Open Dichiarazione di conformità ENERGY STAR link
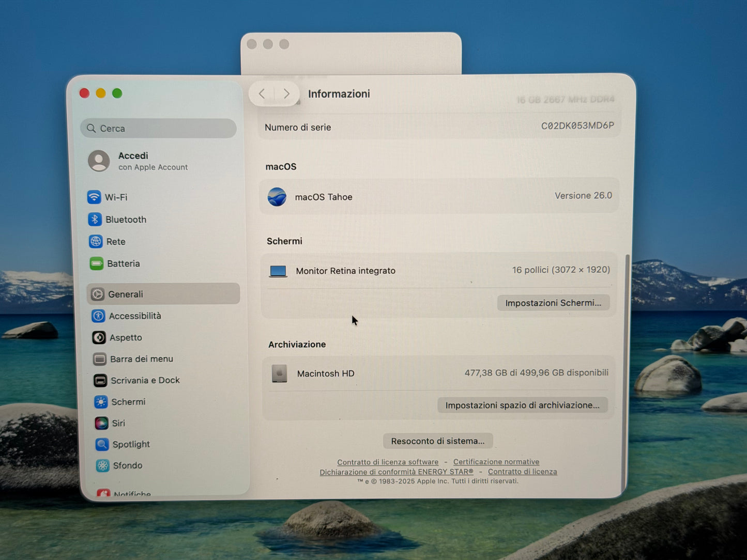747x560 pixels. pyautogui.click(x=397, y=472)
